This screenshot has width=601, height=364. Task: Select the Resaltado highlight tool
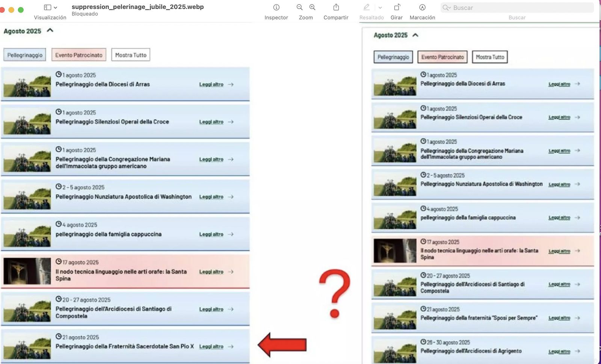click(x=366, y=7)
